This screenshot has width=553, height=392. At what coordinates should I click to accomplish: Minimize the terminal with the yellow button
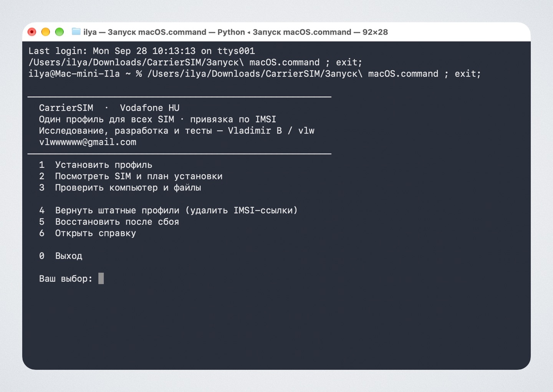[46, 32]
